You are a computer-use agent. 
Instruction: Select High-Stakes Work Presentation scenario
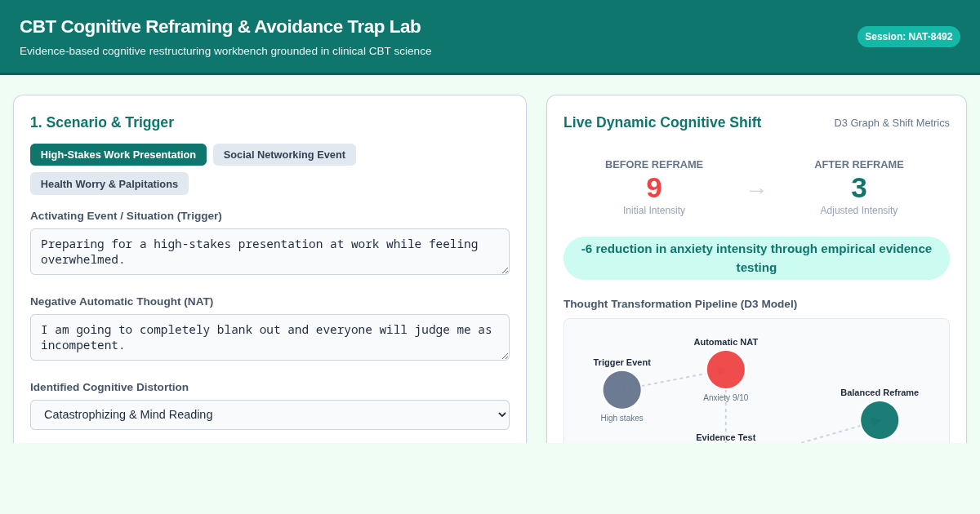tap(118, 154)
